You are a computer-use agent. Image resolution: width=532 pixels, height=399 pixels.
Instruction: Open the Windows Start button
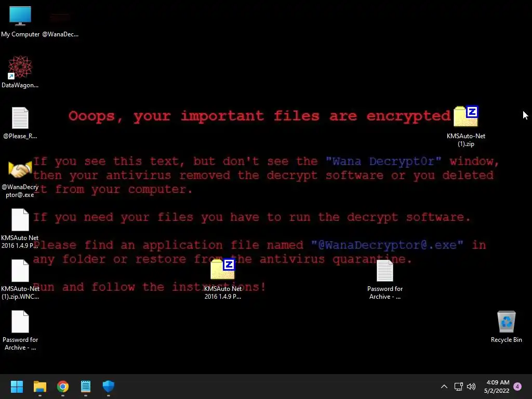tap(17, 387)
